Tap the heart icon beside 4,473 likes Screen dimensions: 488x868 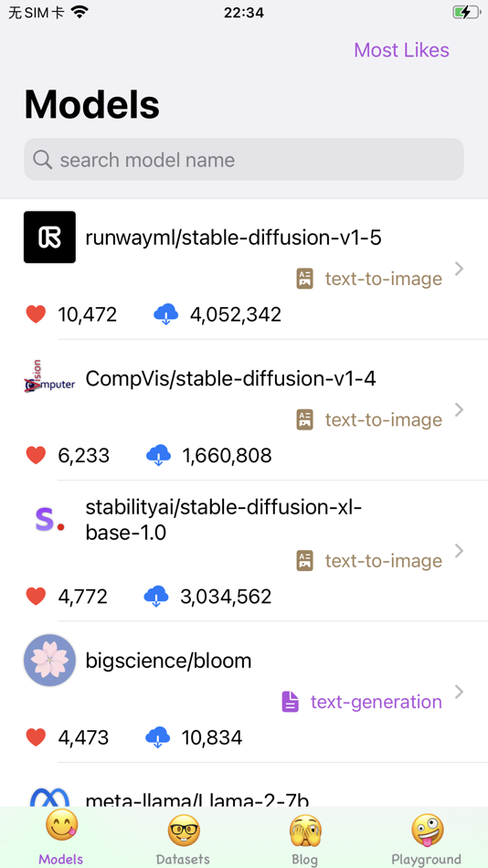coord(36,738)
